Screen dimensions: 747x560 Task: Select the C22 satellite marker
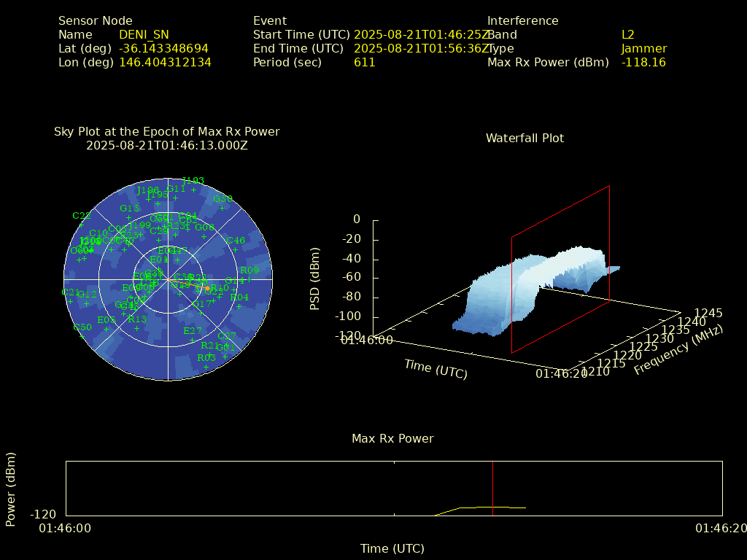pos(82,225)
